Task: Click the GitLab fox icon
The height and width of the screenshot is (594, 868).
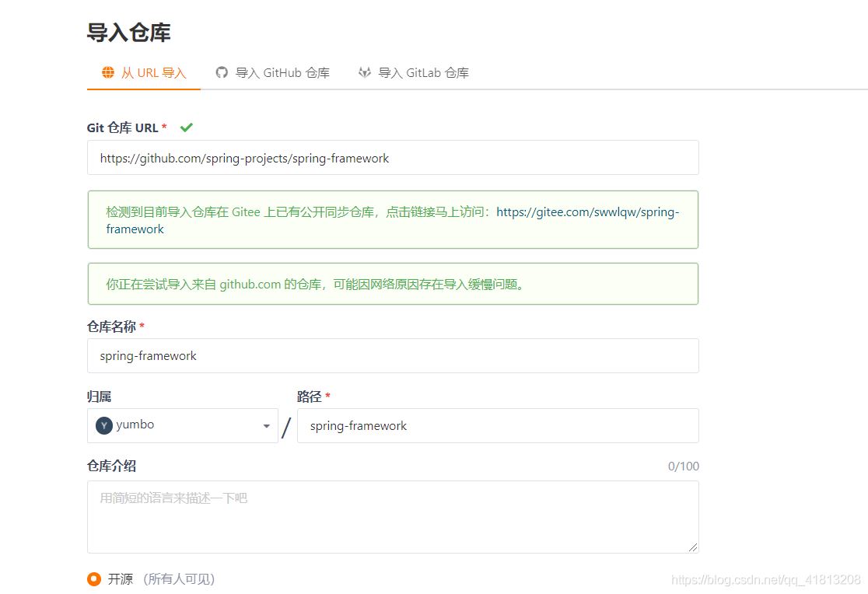Action: tap(365, 72)
